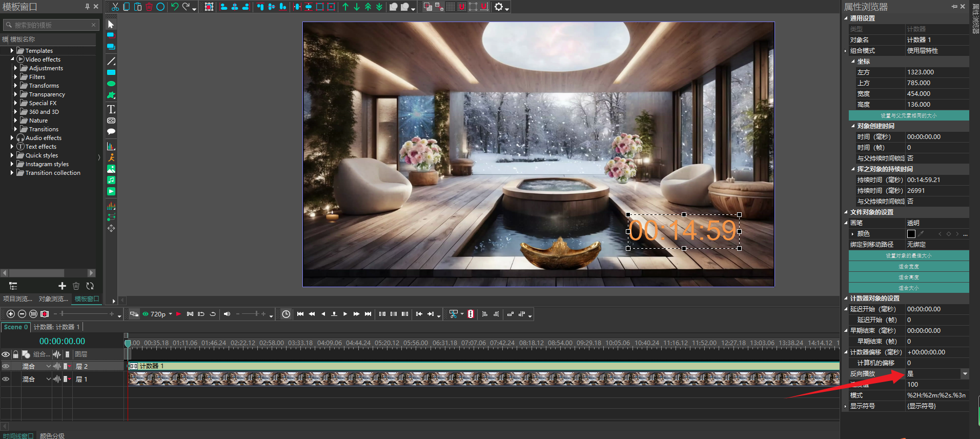
Task: Open the gear settings icon in toolbar
Action: coord(498,7)
